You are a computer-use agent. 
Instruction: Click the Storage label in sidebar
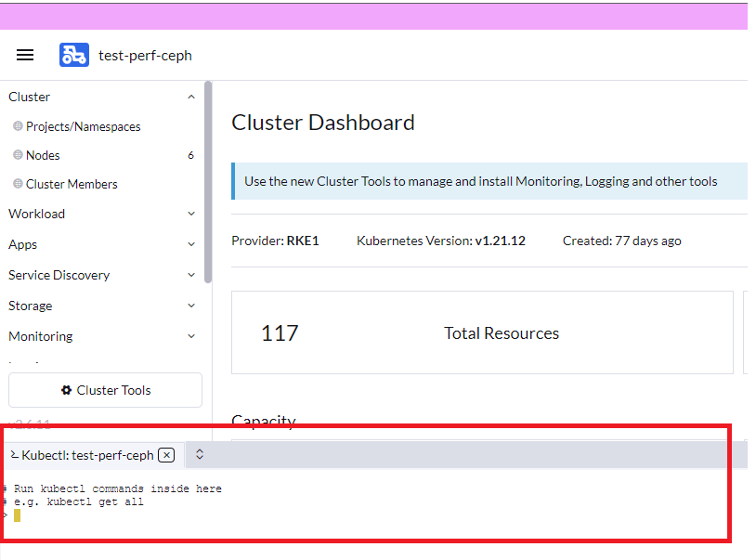click(31, 306)
